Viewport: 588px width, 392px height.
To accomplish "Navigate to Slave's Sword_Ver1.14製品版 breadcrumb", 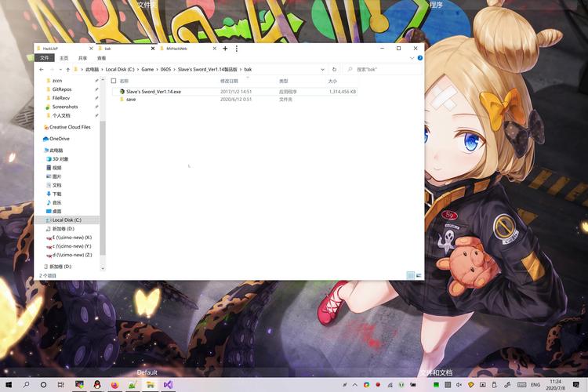I will point(208,70).
